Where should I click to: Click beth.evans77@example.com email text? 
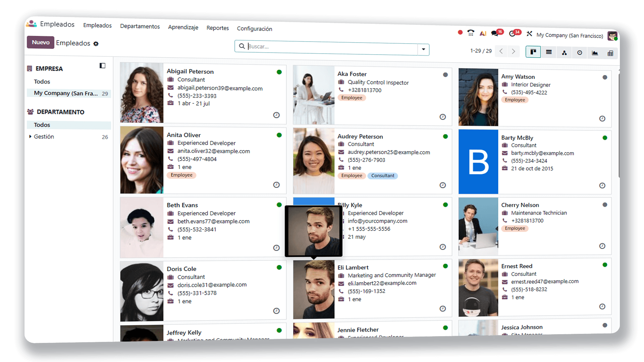(x=213, y=221)
